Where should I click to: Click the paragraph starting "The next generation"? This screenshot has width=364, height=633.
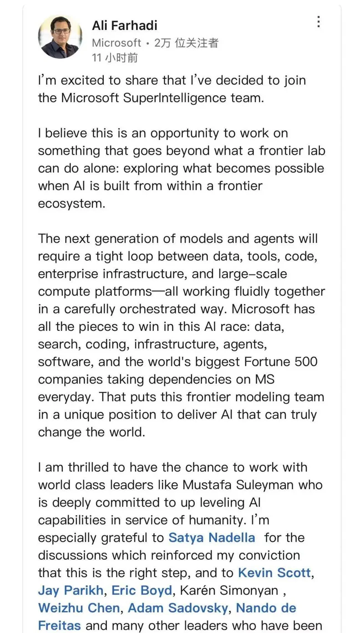click(181, 335)
